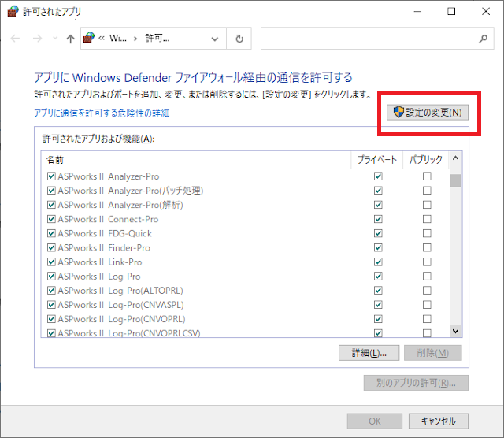Toggle private checkbox for ASPworks II Link-Pro
Image resolution: width=504 pixels, height=438 pixels.
378,262
